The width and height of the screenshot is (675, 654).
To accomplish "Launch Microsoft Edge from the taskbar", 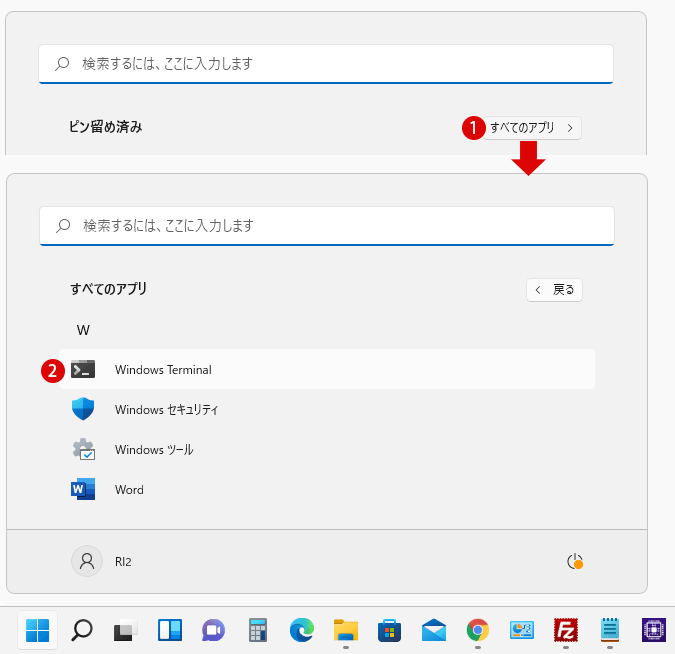I will (302, 630).
